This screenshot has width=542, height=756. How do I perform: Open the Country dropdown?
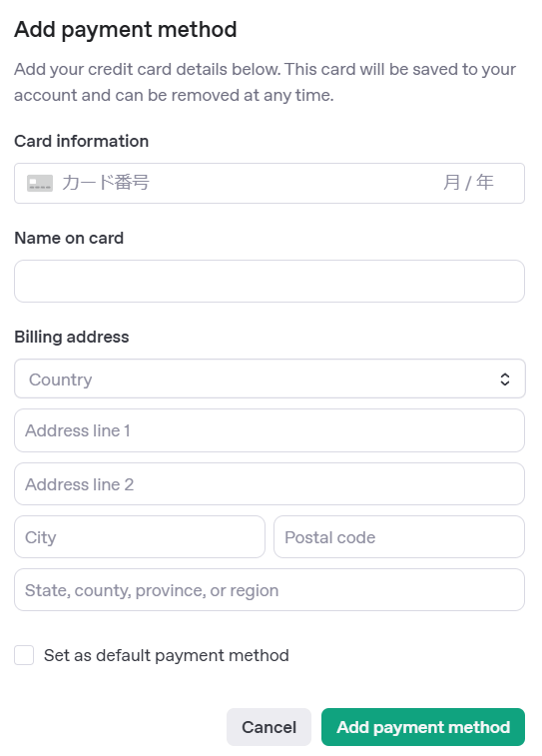(270, 378)
